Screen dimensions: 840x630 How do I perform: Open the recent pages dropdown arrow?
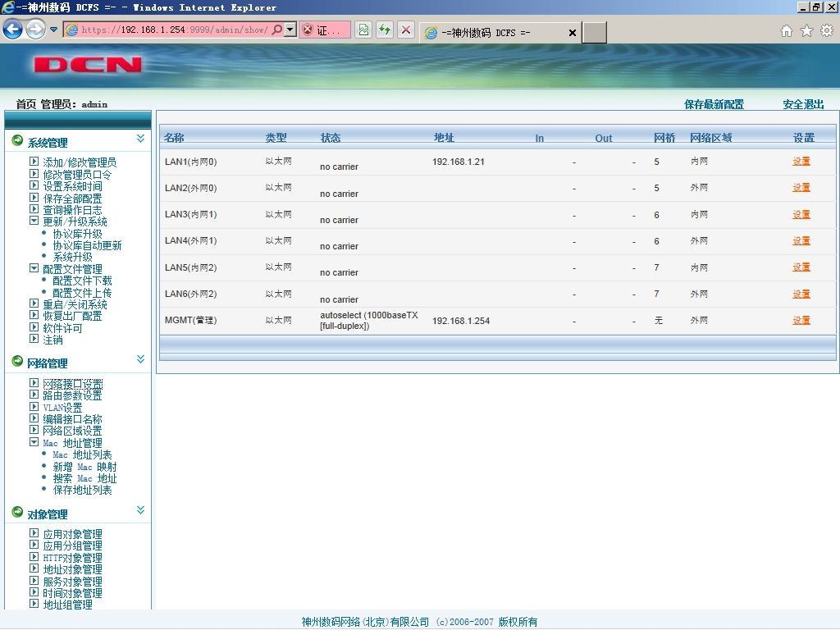tap(53, 30)
